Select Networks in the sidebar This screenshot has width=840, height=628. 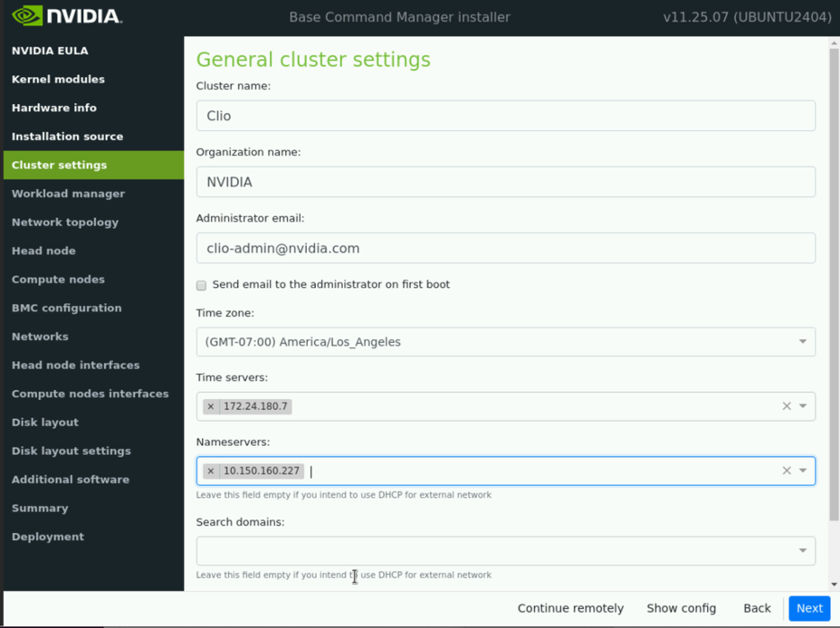click(x=93, y=336)
